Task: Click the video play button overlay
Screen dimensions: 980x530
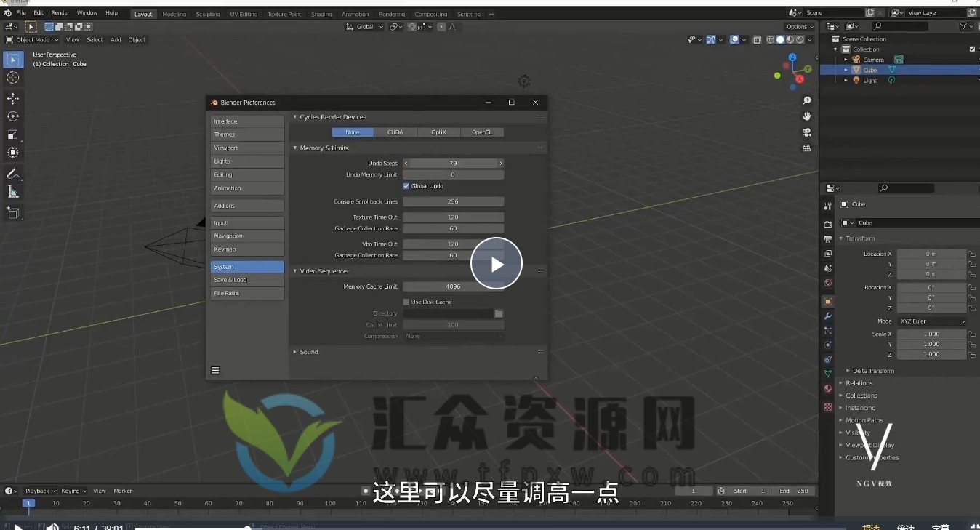Action: point(497,263)
